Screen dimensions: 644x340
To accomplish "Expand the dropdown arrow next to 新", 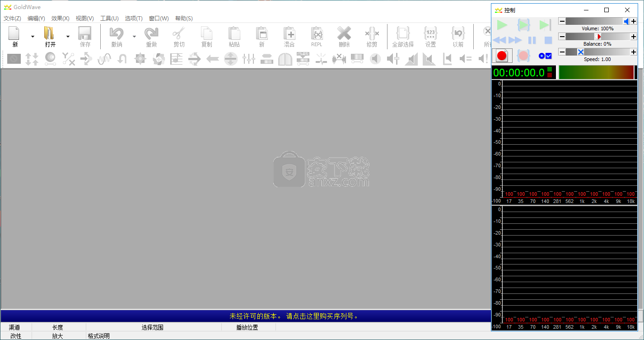I will [33, 37].
